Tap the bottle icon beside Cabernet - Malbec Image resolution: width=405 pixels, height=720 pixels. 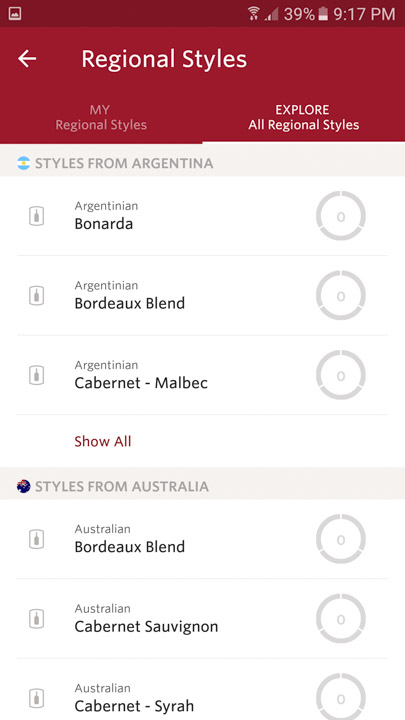(37, 375)
